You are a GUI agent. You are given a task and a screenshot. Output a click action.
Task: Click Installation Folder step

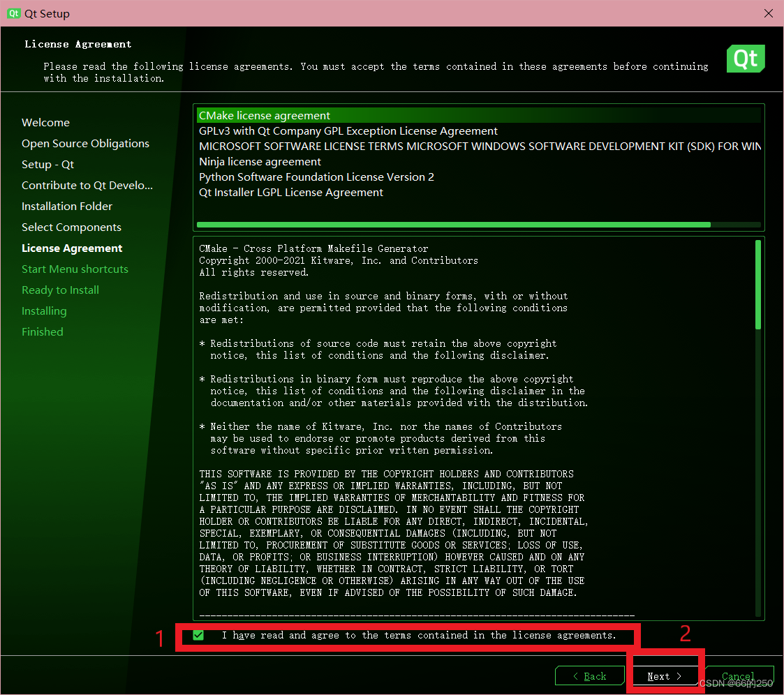click(x=67, y=207)
